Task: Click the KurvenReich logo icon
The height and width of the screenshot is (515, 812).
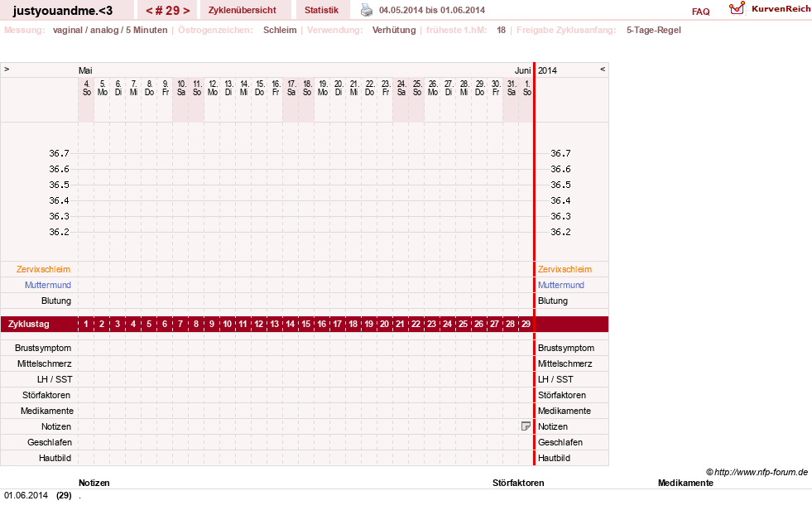Action: point(737,8)
